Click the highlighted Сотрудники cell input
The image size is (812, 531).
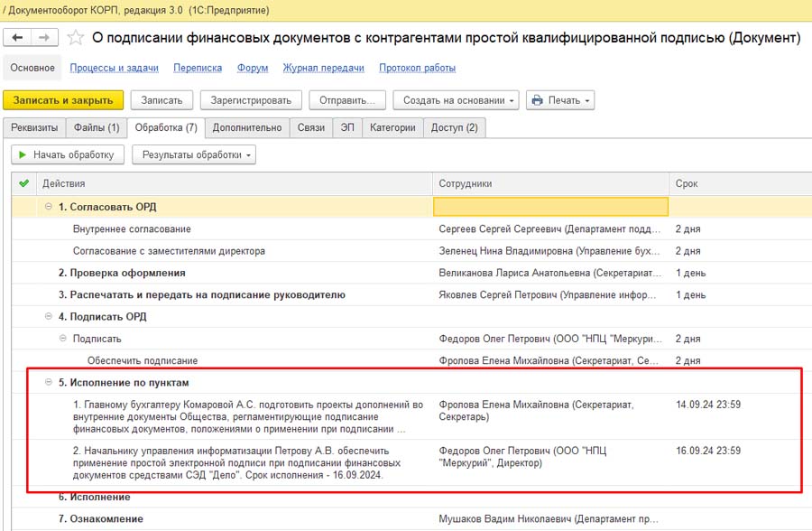pyautogui.click(x=550, y=207)
